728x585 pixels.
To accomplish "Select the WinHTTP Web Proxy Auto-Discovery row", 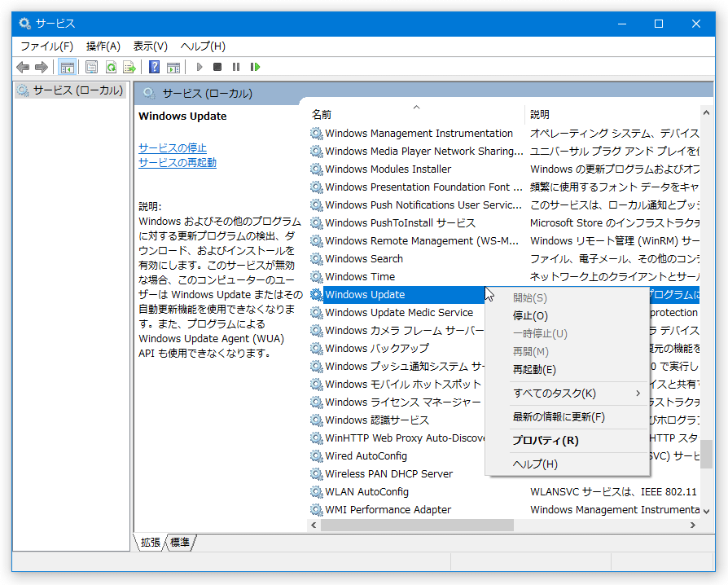I will (x=397, y=438).
